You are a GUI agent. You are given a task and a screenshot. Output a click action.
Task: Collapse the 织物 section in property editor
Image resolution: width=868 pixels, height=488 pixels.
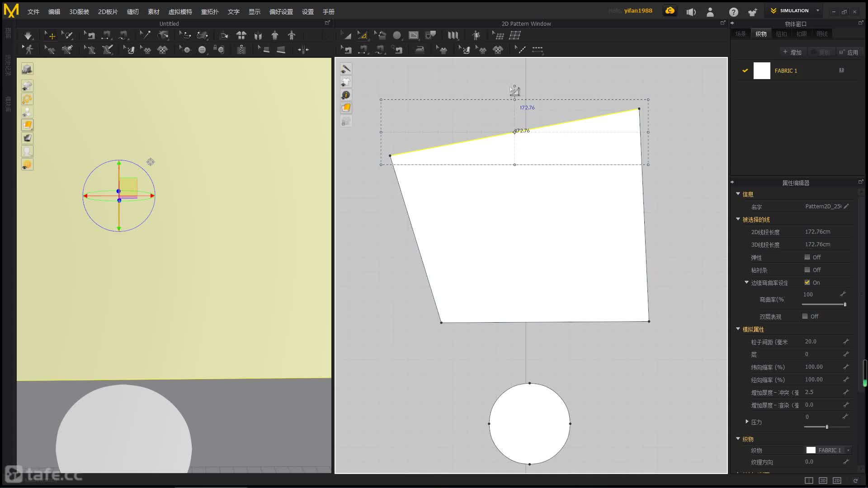[738, 439]
